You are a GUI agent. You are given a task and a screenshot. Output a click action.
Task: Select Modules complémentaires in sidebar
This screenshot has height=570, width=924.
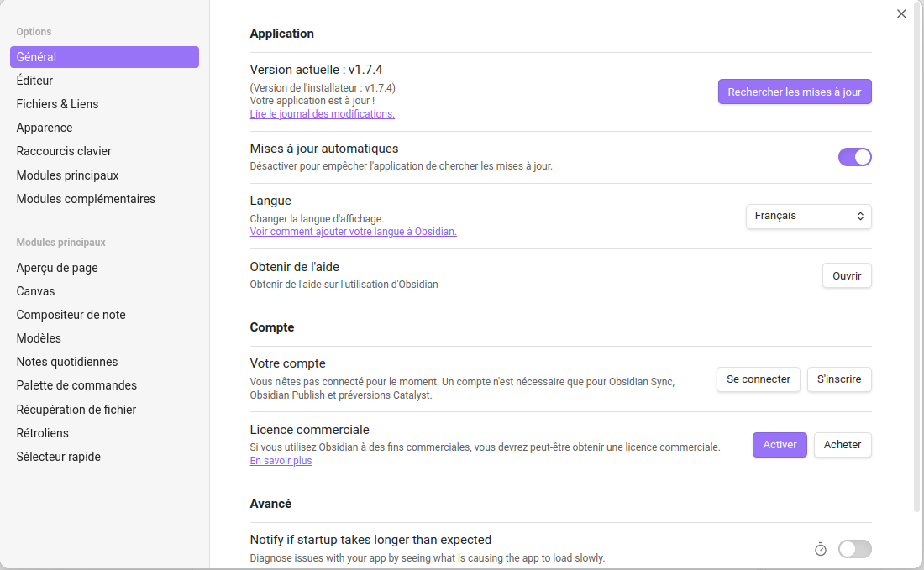[x=86, y=199]
